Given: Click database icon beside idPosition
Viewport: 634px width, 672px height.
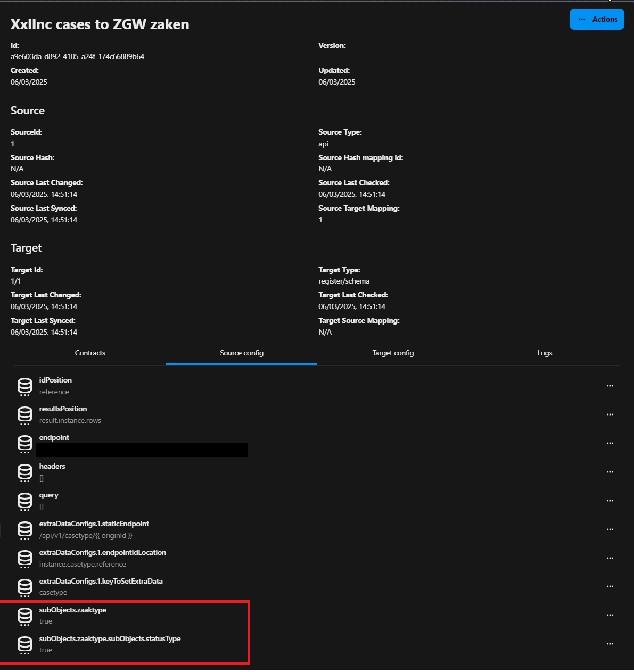Looking at the screenshot, I should click(25, 386).
